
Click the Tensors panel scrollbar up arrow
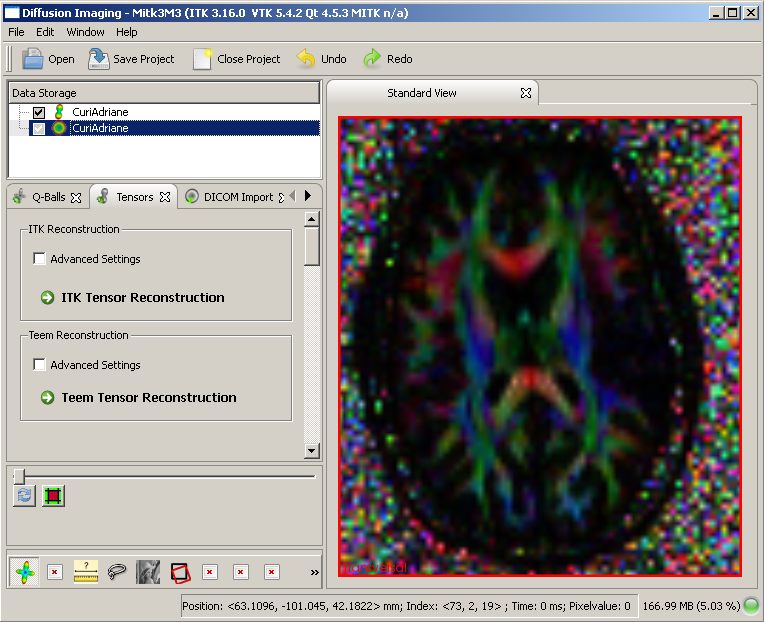(x=312, y=219)
